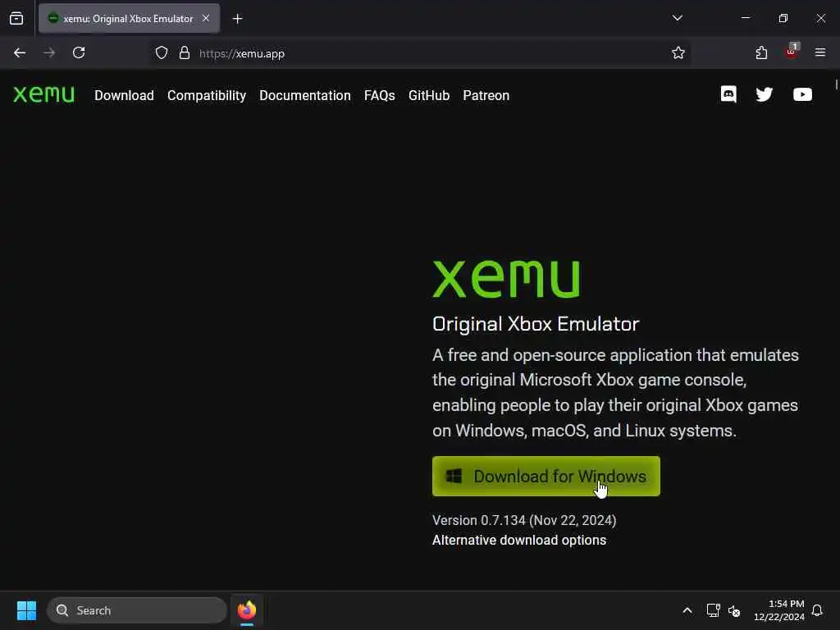The image size is (840, 630).
Task: Open Firefox recent tabs view icon
Action: point(16,19)
